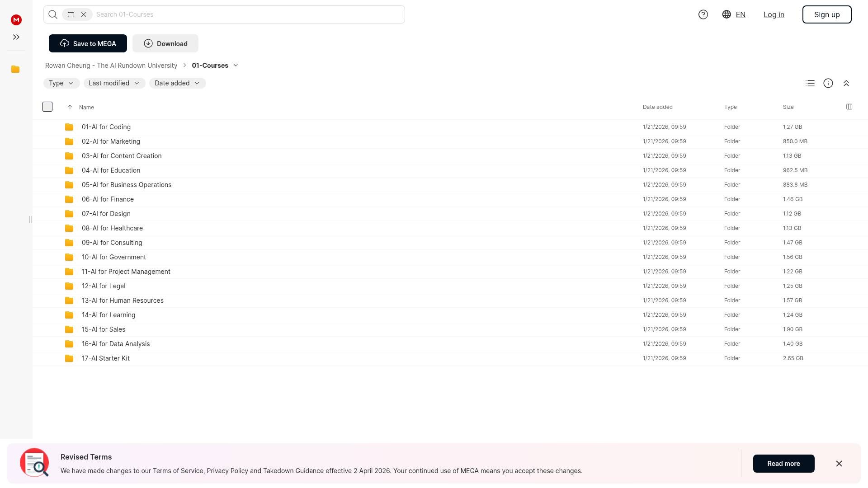
Task: Click the Log in link
Action: click(x=774, y=14)
